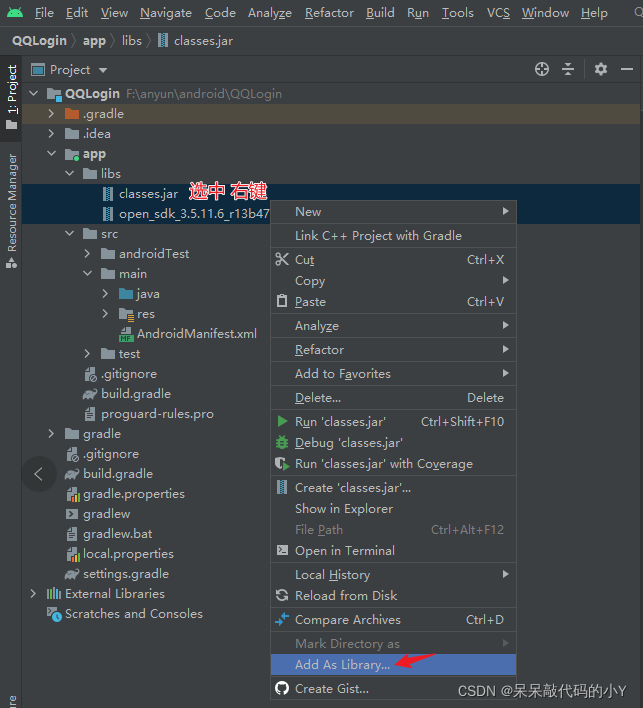Screen dimensions: 643x708
Task: Open the 1: Project tool window tab
Action: pos(11,98)
